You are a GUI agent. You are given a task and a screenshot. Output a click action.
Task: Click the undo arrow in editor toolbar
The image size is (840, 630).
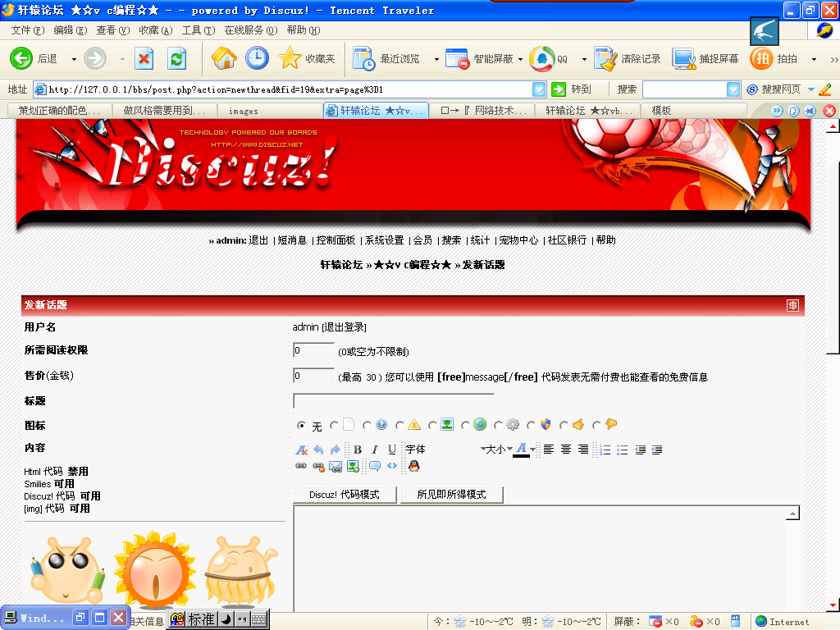click(318, 450)
